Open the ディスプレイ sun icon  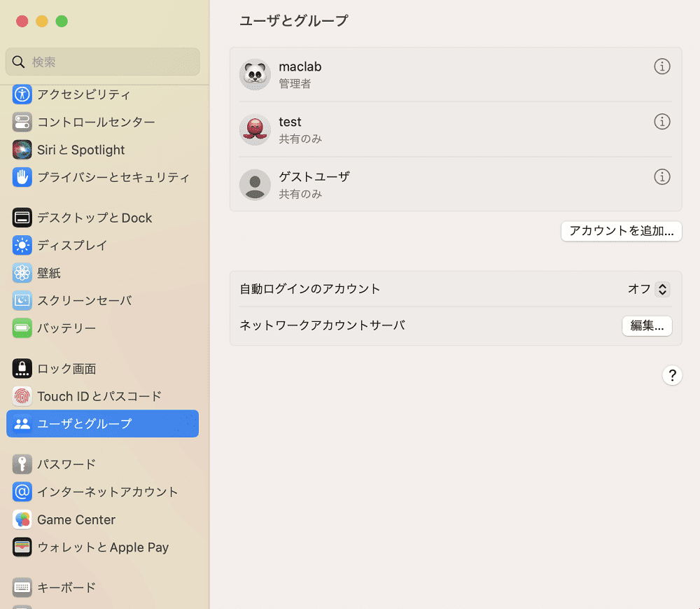(22, 245)
